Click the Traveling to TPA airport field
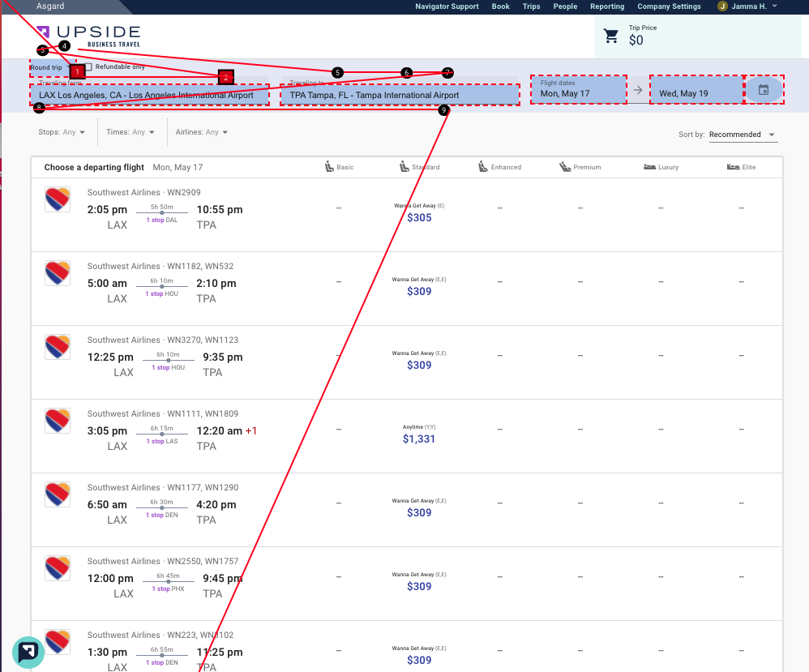The image size is (809, 672). 400,95
